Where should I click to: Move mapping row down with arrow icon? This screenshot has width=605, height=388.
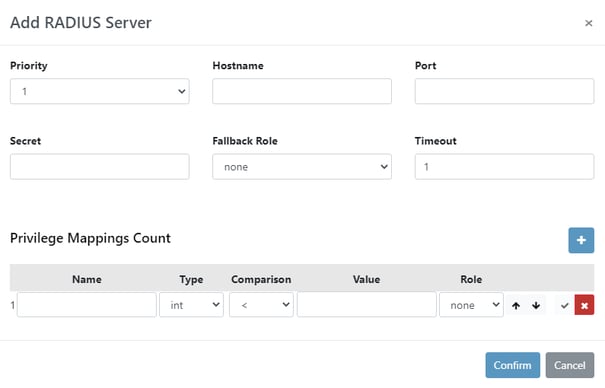pyautogui.click(x=536, y=305)
